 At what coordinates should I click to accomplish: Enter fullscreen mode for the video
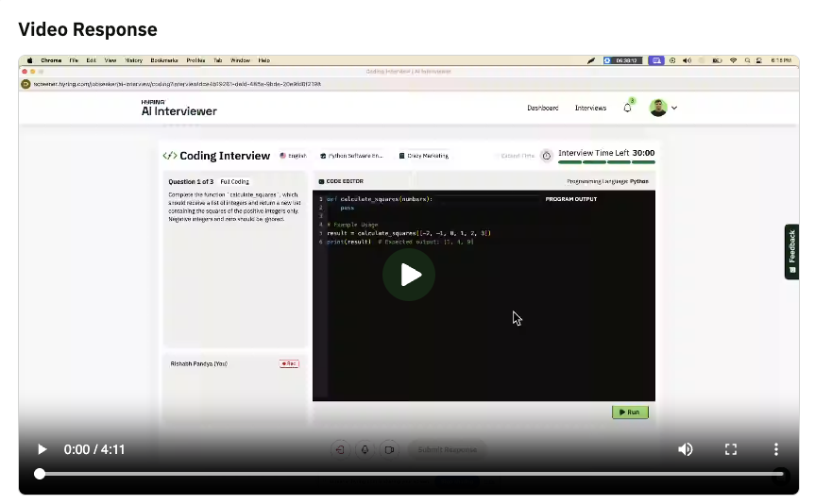pos(731,449)
